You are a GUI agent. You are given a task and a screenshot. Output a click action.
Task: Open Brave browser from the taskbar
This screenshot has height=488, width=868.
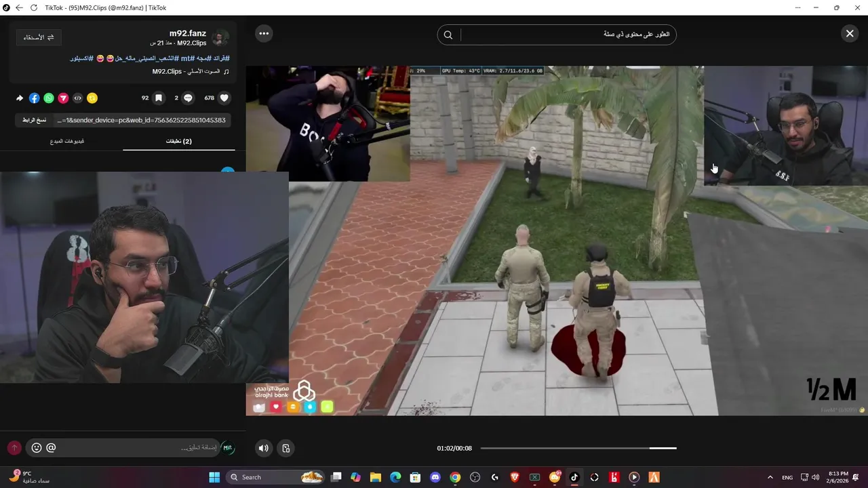point(515,477)
